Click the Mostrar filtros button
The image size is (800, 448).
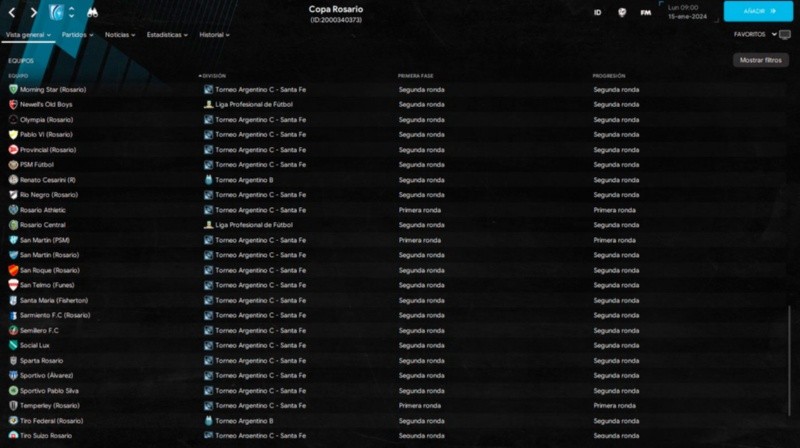pos(760,60)
